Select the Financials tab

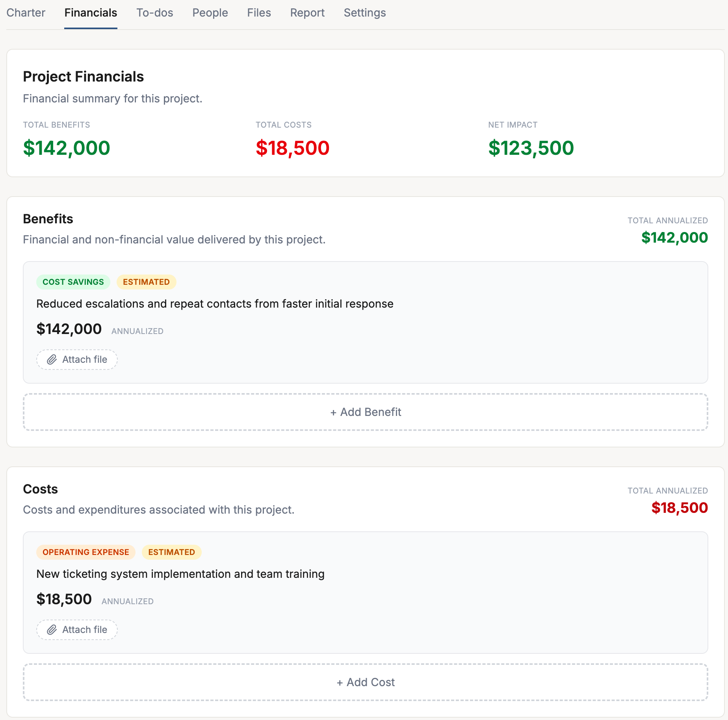91,13
